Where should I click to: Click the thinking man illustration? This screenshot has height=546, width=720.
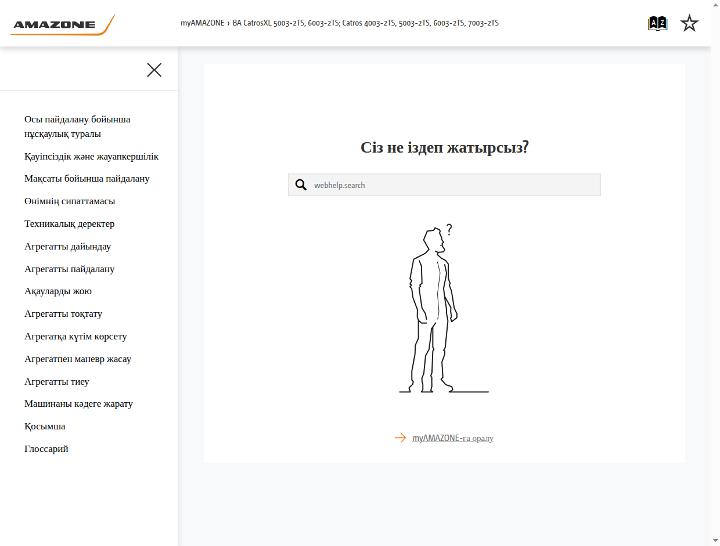tap(444, 309)
